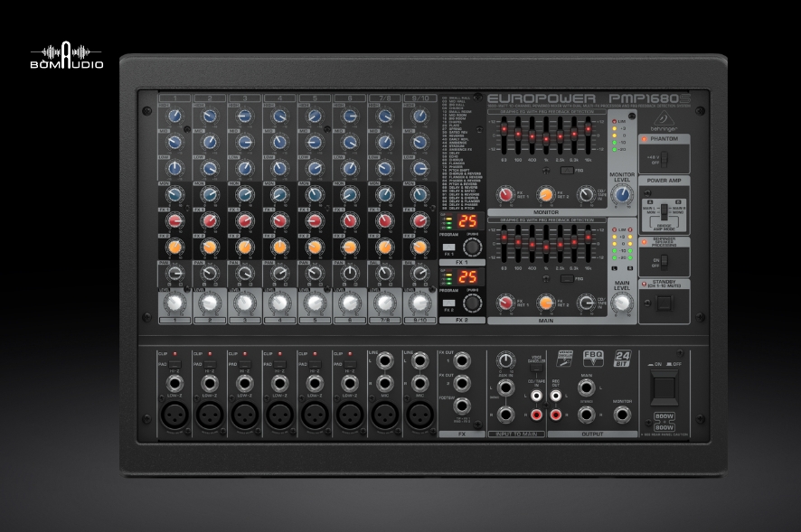Click the speaker processing badge beside FBQ
The image size is (801, 532).
(x=564, y=358)
